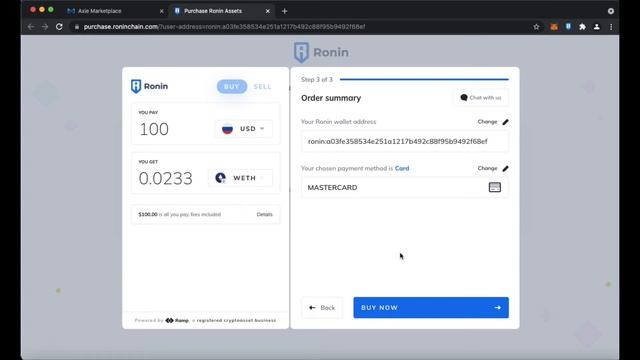Click the Ronin logo at page top
This screenshot has height=360, width=640.
(321, 52)
